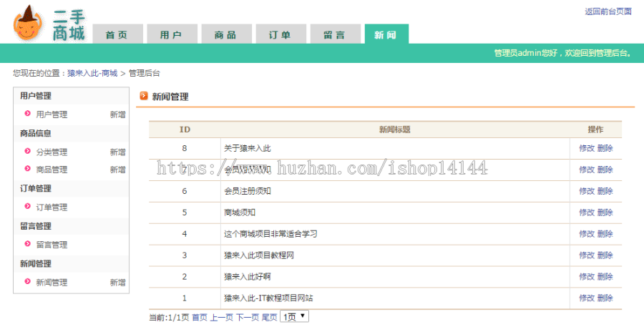
Task: Open the 商品 navigation tab
Action: (x=226, y=34)
